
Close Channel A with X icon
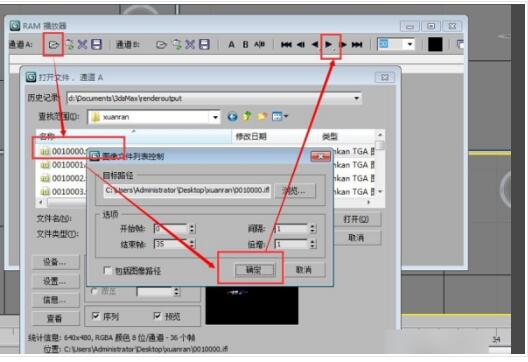point(82,44)
